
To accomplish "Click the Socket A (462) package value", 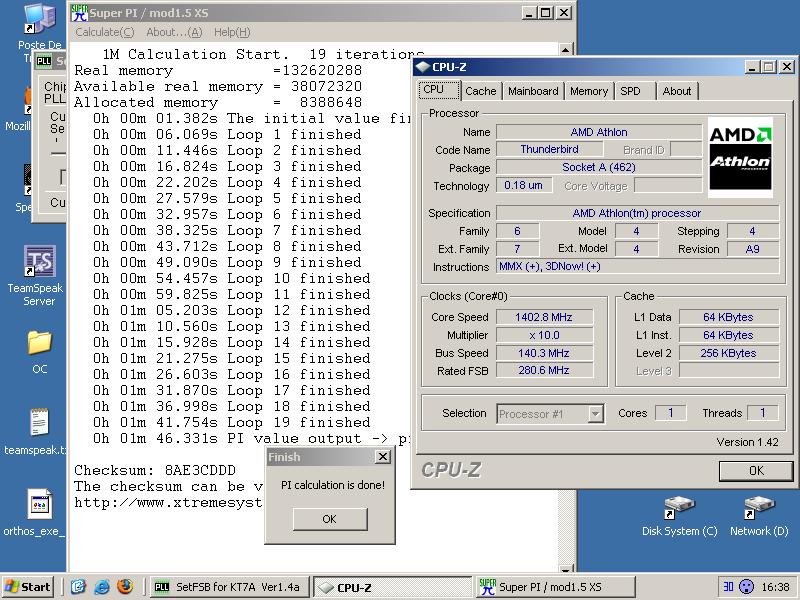I will pos(599,167).
